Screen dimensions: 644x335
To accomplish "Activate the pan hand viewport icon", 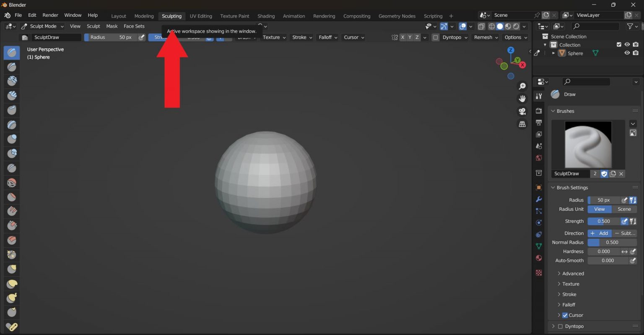I will pos(522,99).
